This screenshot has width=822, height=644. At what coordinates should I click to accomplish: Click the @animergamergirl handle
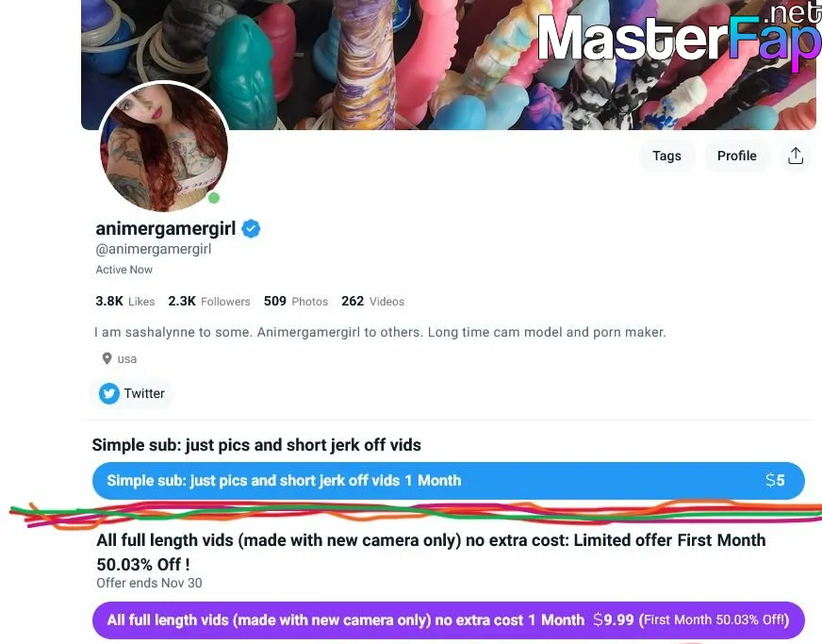click(154, 249)
